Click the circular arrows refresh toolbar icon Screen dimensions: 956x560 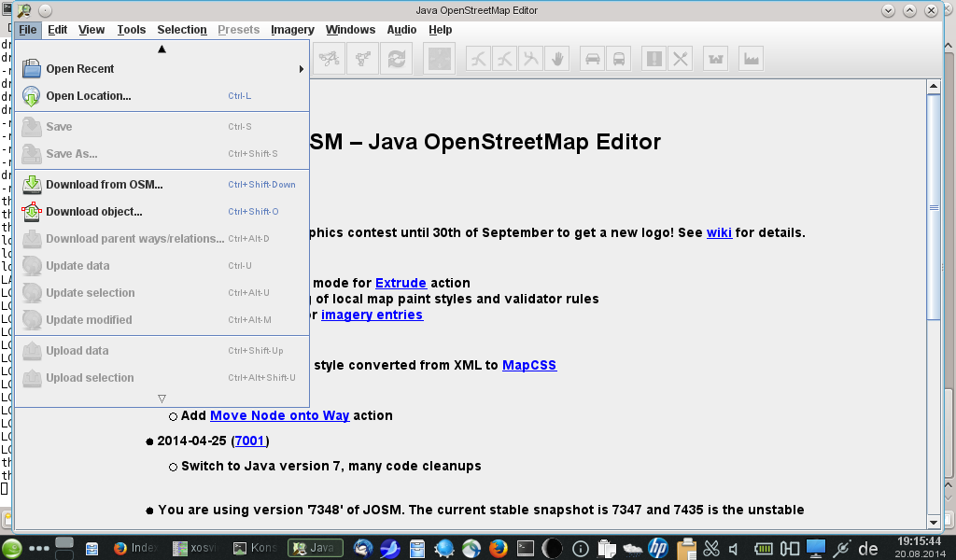click(396, 59)
